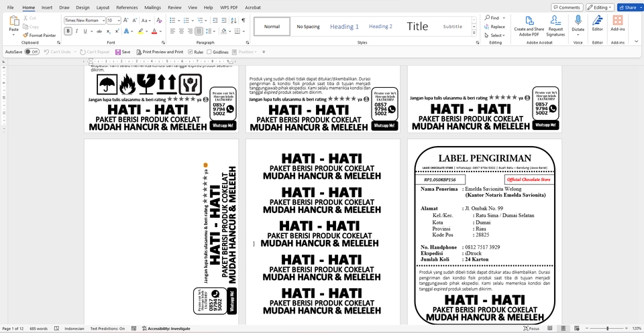The width and height of the screenshot is (644, 333).
Task: Apply the Title style
Action: (417, 26)
